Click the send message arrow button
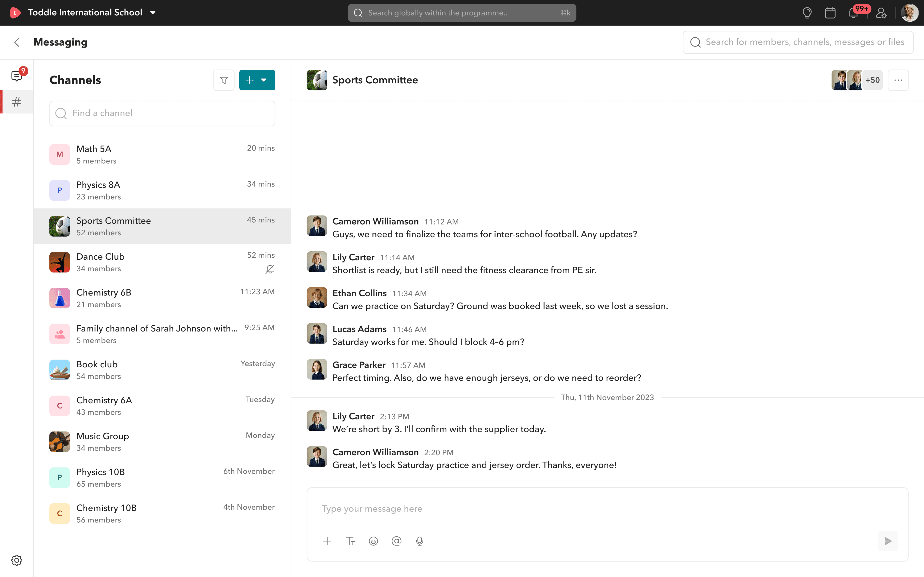This screenshot has height=577, width=924. click(x=888, y=541)
